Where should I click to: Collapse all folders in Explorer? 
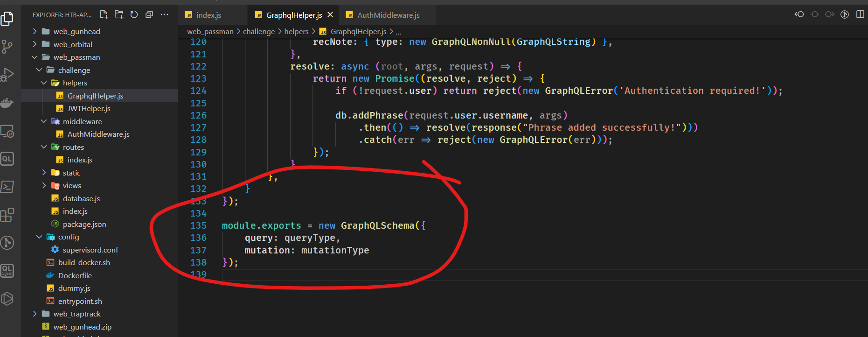point(149,15)
